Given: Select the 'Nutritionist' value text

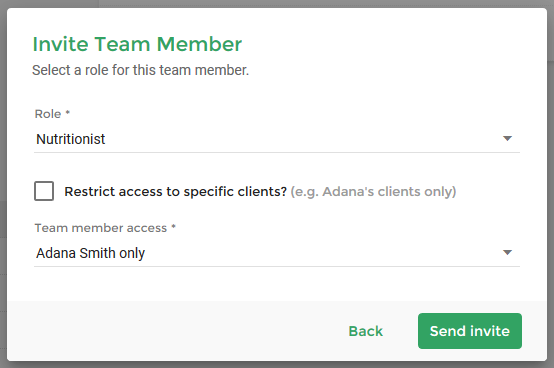Looking at the screenshot, I should (71, 139).
